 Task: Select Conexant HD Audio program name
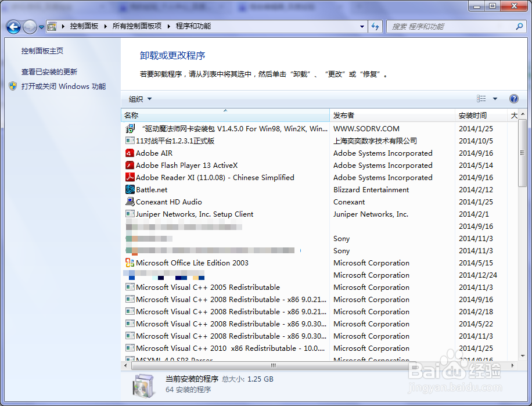[169, 202]
